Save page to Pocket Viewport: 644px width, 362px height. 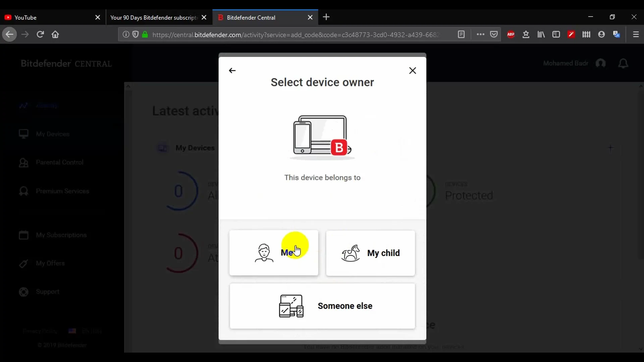tap(494, 35)
